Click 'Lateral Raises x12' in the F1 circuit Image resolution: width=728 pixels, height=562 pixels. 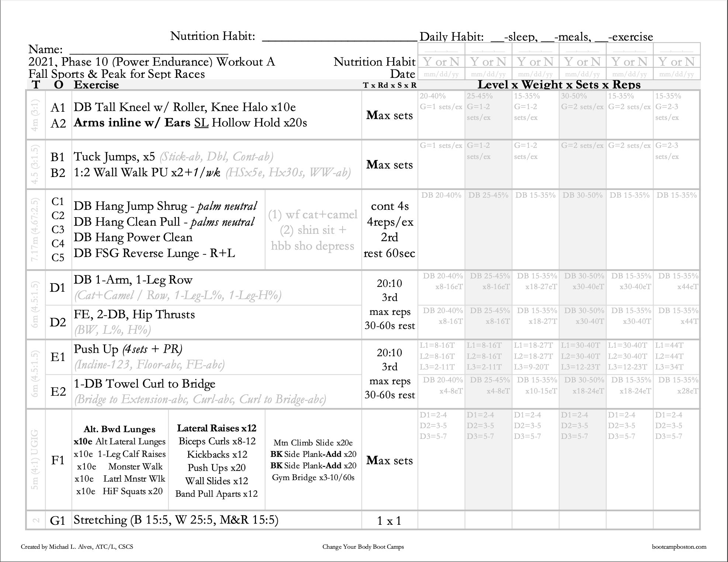(216, 428)
